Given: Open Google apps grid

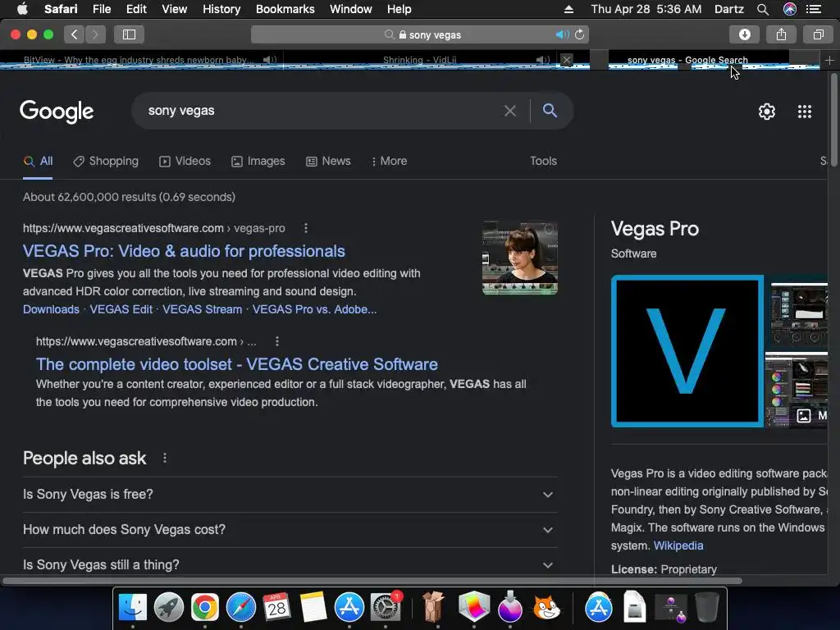Looking at the screenshot, I should coord(805,112).
